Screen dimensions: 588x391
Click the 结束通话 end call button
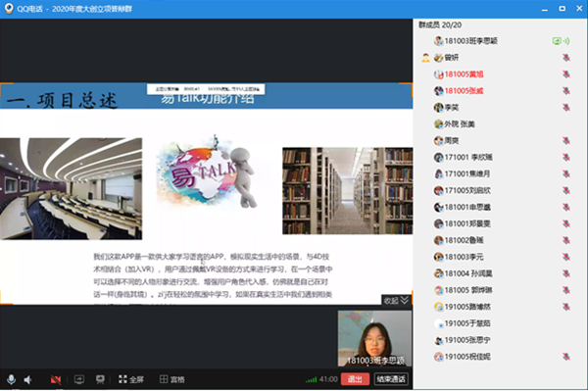(x=391, y=379)
